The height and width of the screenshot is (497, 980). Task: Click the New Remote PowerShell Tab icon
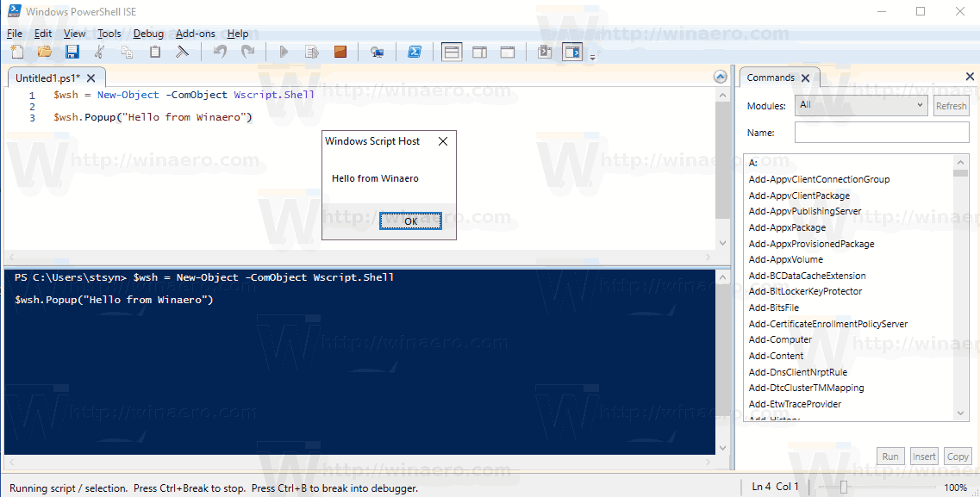(377, 52)
